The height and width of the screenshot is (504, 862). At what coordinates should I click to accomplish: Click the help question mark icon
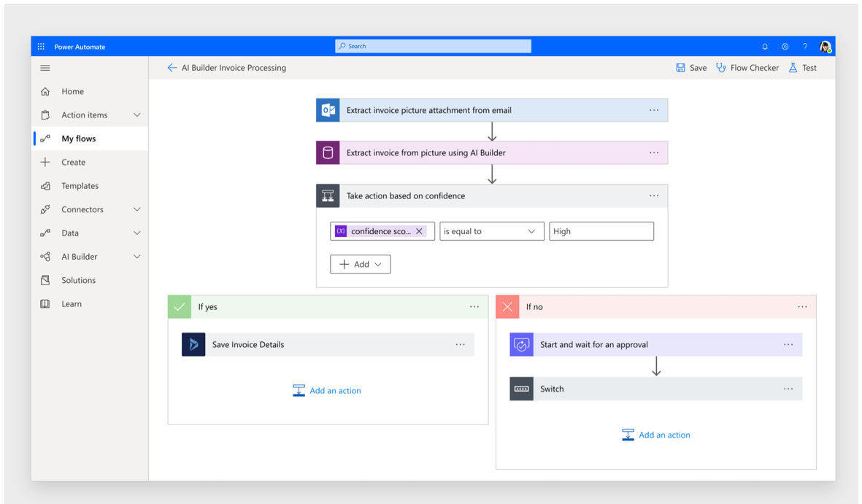pos(805,47)
